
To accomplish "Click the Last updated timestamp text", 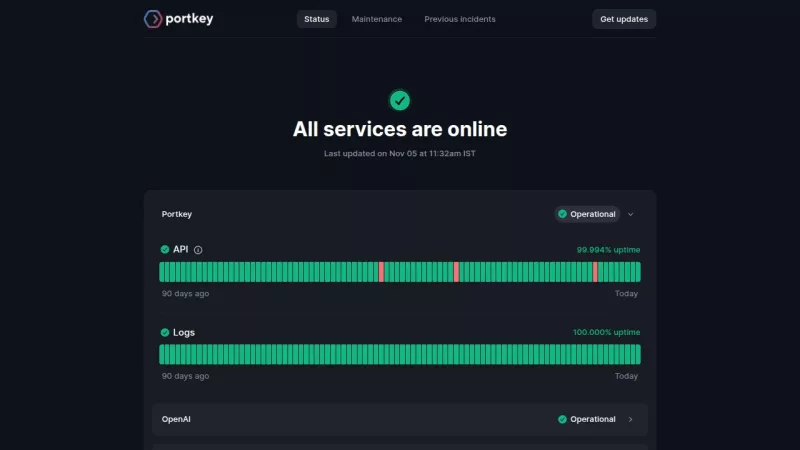I will tap(400, 154).
